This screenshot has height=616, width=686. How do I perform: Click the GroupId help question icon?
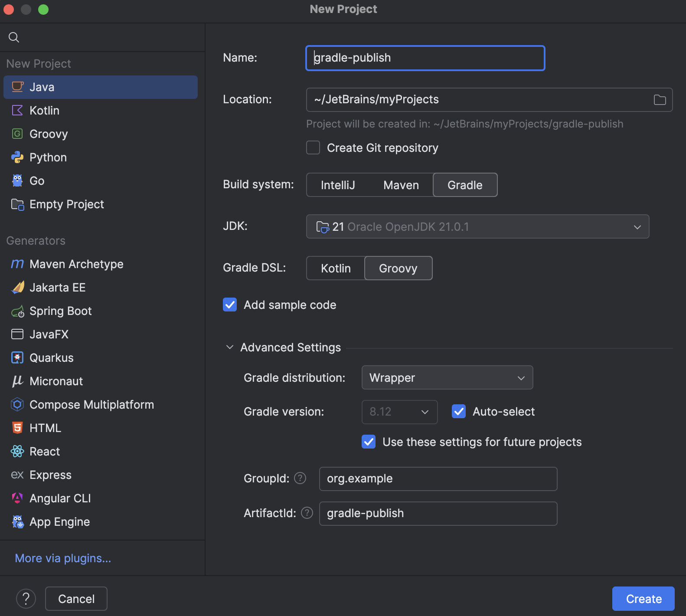coord(300,478)
